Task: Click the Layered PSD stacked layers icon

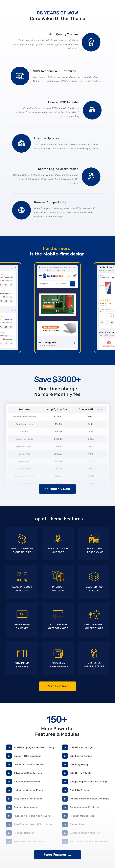Action: (94, 576)
